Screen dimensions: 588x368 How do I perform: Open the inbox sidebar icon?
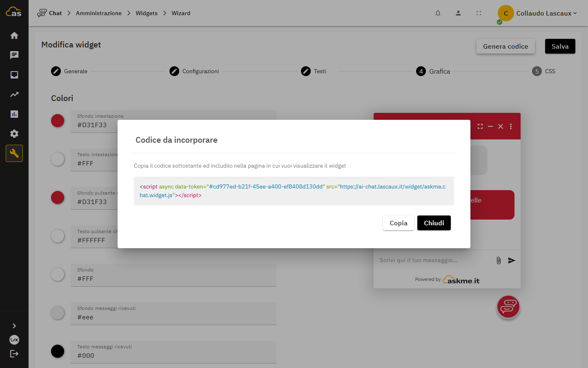tap(14, 75)
